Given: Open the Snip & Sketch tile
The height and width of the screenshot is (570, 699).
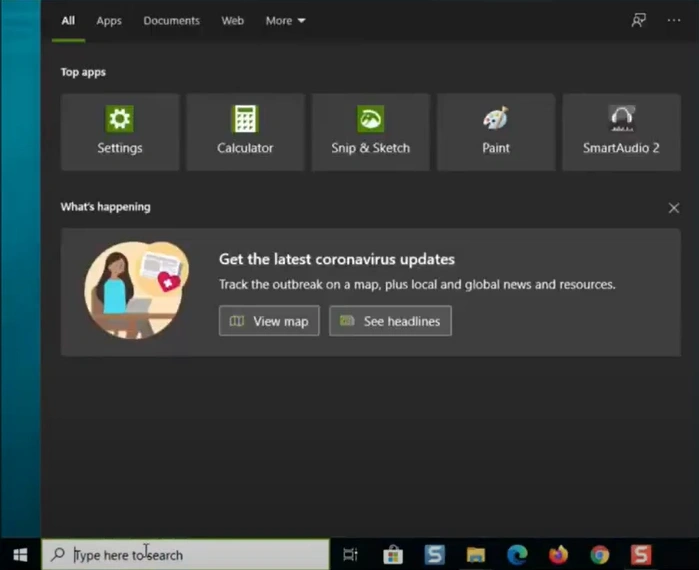Looking at the screenshot, I should (370, 132).
